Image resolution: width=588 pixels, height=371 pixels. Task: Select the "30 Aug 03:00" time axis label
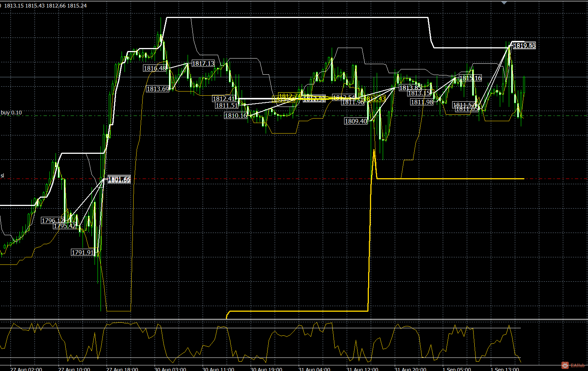(x=170, y=369)
